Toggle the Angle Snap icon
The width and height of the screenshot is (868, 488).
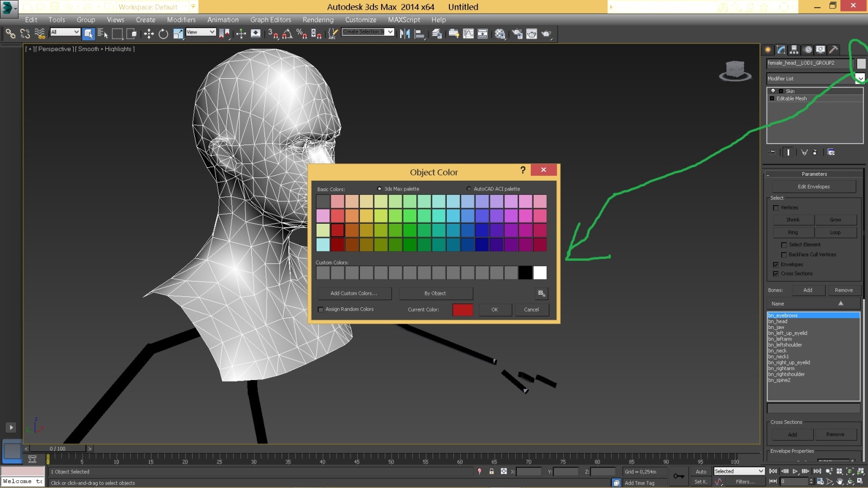tap(287, 34)
